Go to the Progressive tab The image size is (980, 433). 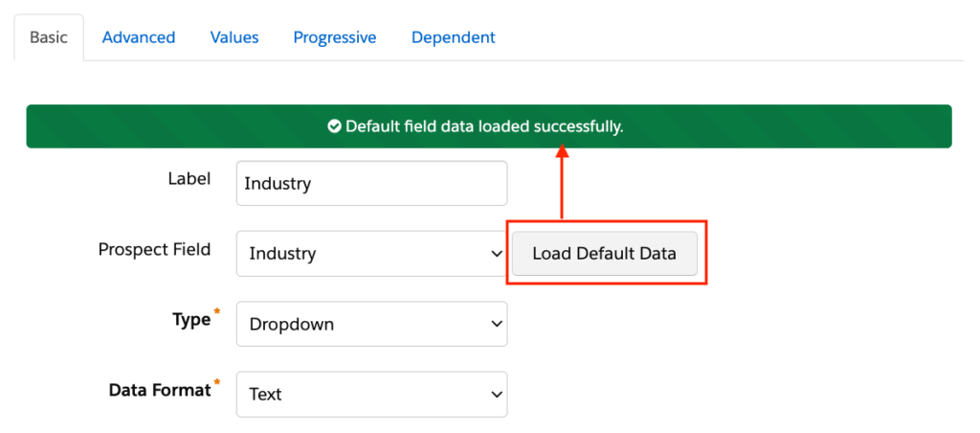[335, 37]
